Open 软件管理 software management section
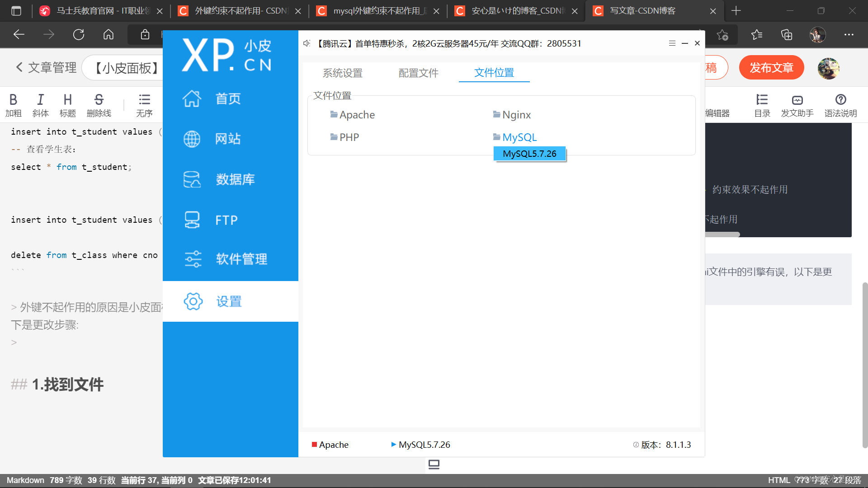The image size is (868, 488). click(x=193, y=259)
